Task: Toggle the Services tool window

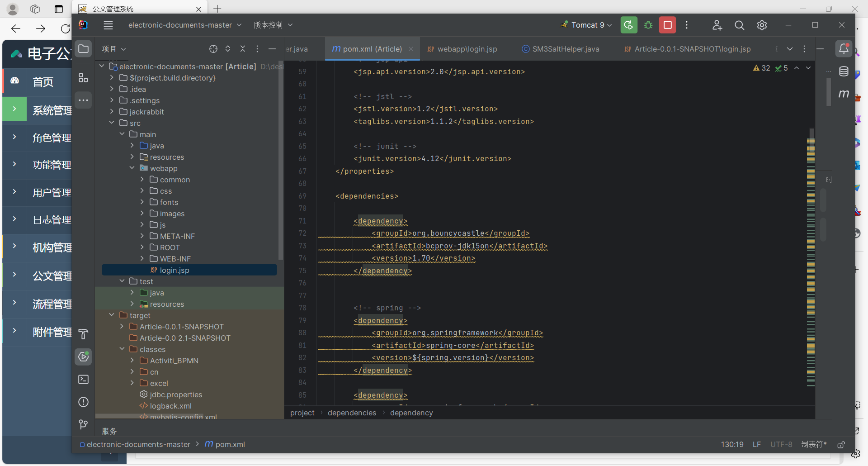Action: [84, 357]
